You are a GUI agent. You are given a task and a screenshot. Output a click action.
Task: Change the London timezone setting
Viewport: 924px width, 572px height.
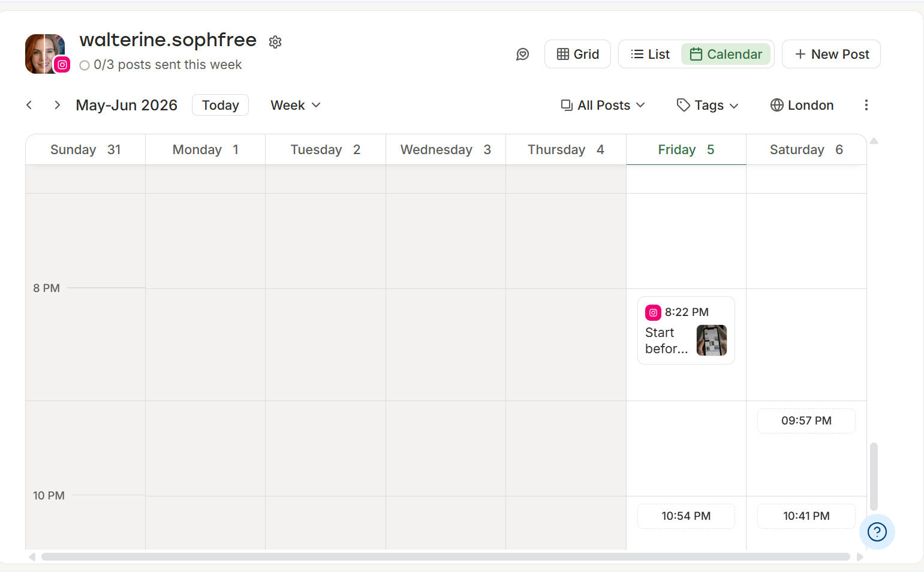tap(802, 105)
